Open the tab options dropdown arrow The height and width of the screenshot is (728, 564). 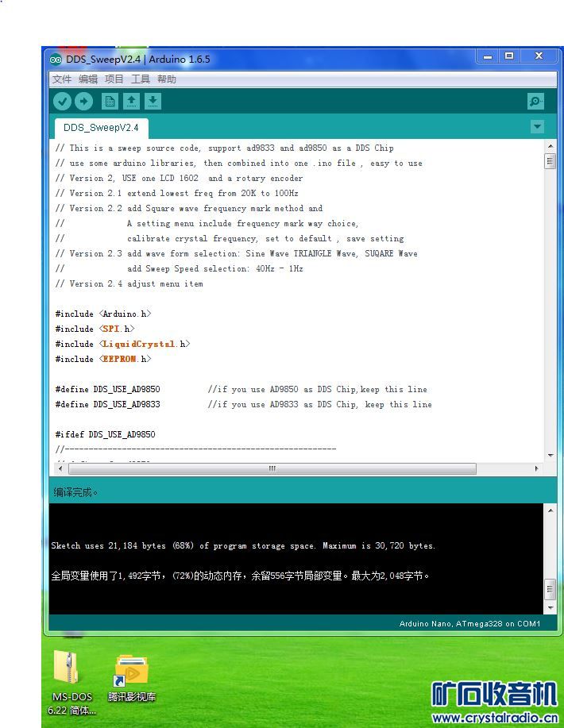point(537,127)
